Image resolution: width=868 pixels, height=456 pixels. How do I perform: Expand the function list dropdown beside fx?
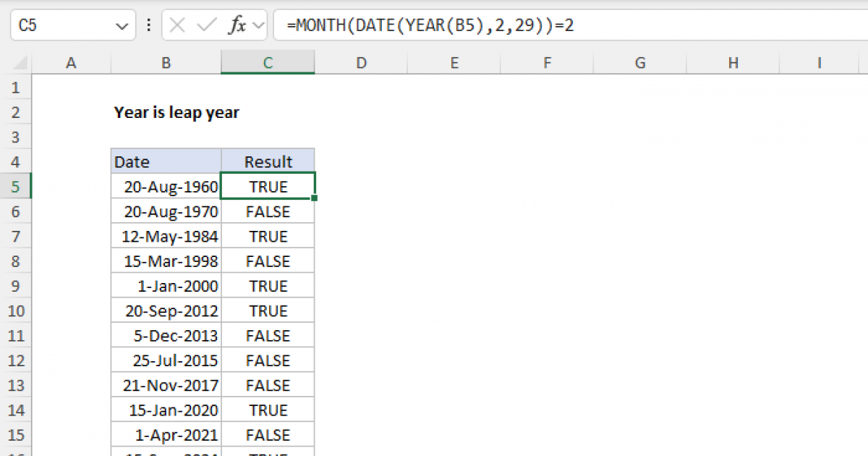pos(258,26)
